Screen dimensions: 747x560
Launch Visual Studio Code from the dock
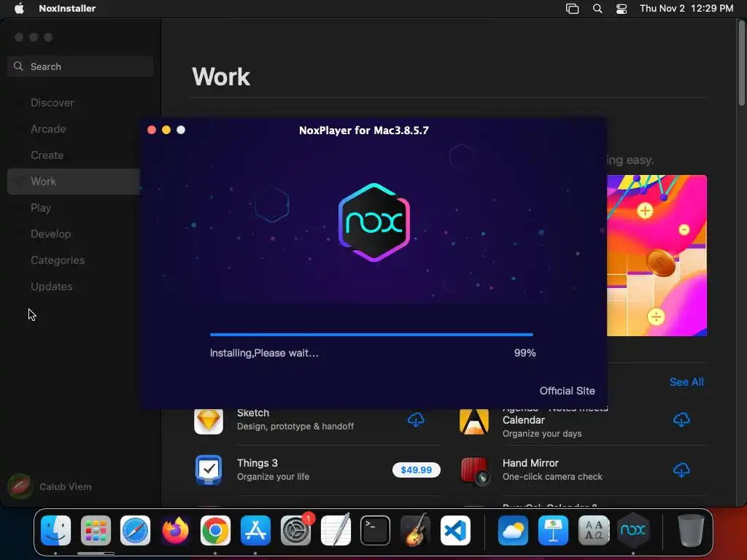pos(455,530)
